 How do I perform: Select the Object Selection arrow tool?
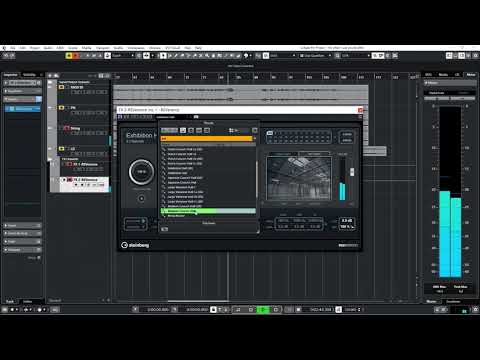[x=163, y=56]
